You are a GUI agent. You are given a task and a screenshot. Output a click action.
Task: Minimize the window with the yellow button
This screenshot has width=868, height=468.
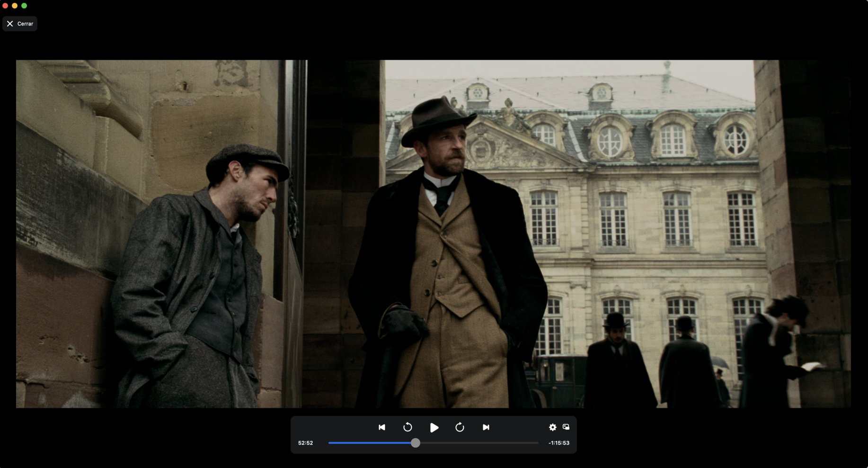coord(15,6)
